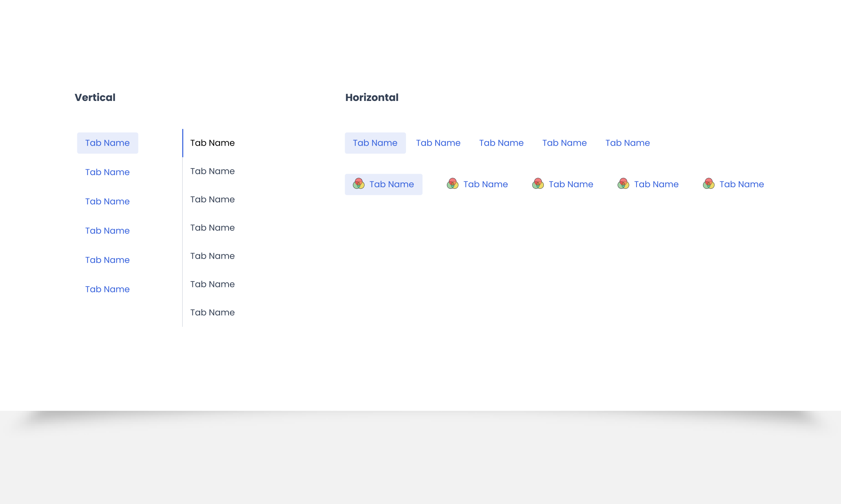Open the fourth gray vertical line tab
The image size is (841, 504).
coord(212,228)
